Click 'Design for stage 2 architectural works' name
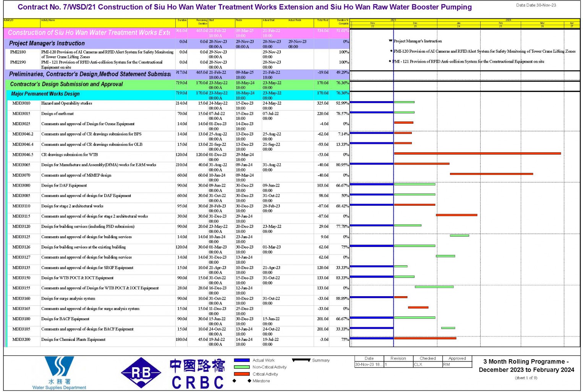The width and height of the screenshot is (583, 392). 72,206
